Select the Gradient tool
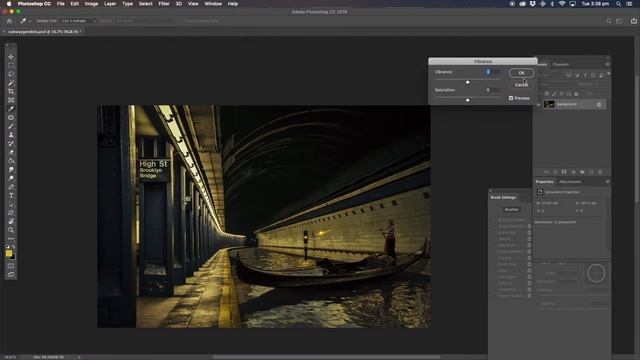The height and width of the screenshot is (360, 640). point(11,161)
